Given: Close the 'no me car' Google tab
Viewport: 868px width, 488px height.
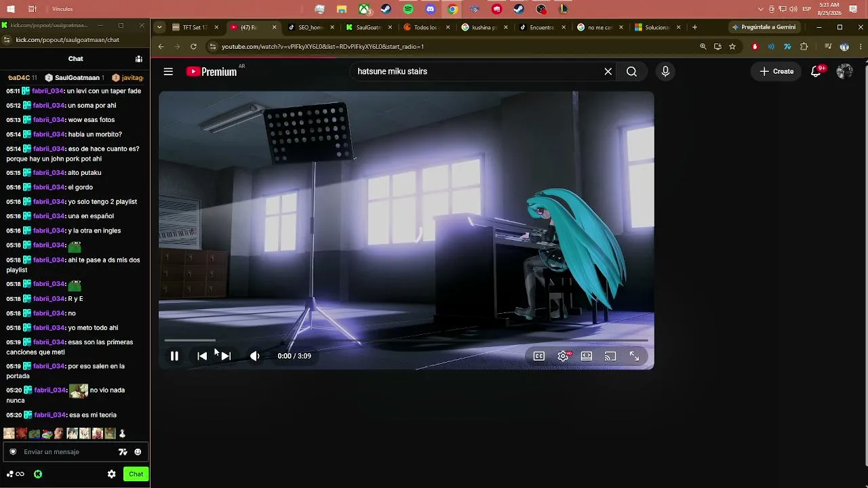Looking at the screenshot, I should (620, 27).
